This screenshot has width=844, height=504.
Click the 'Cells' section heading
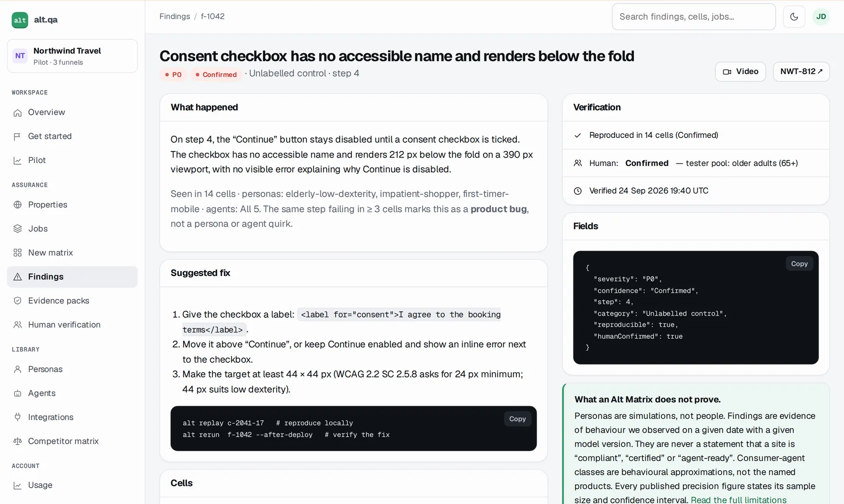point(182,483)
